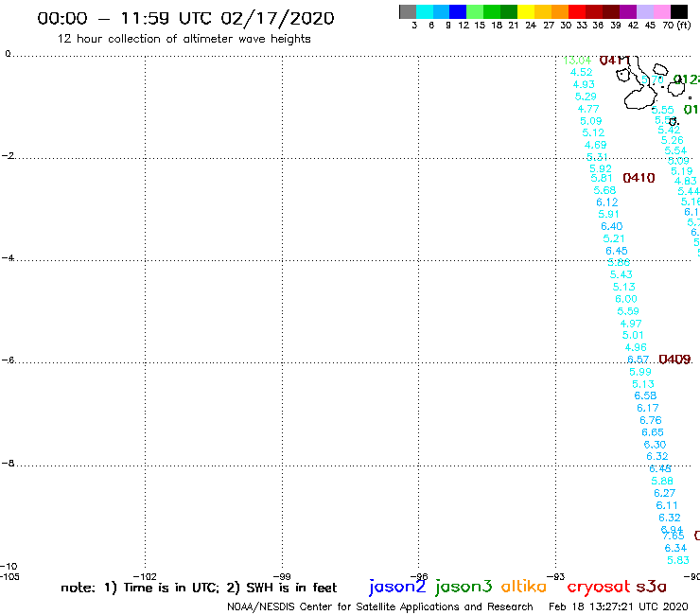Click the NOAA/NESDIS Center credit line
This screenshot has height=615, width=700.
coord(380,606)
